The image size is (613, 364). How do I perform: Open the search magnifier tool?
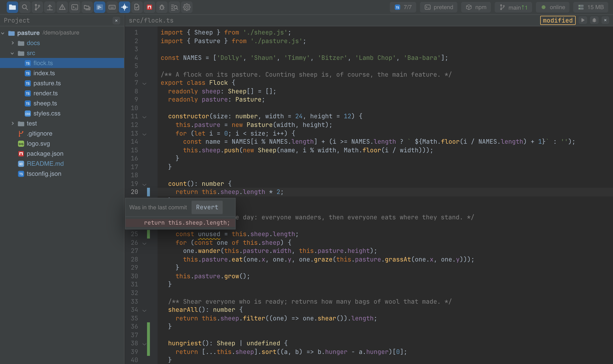tap(25, 7)
